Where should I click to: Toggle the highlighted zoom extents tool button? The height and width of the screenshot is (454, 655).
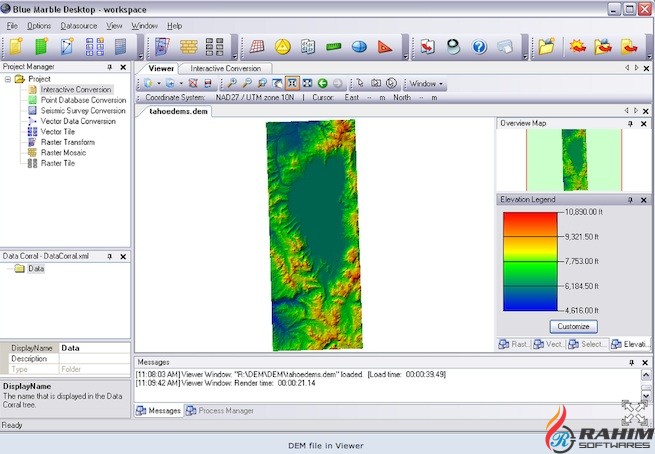291,84
